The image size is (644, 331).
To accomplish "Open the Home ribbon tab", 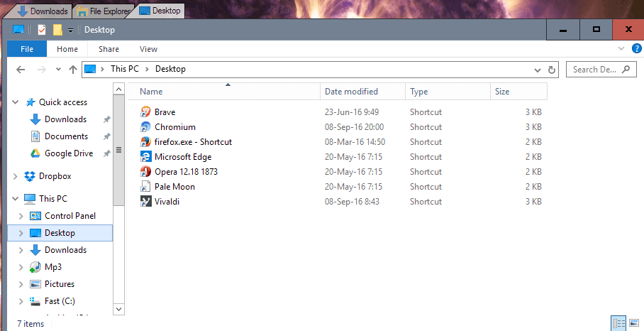I will (x=67, y=49).
